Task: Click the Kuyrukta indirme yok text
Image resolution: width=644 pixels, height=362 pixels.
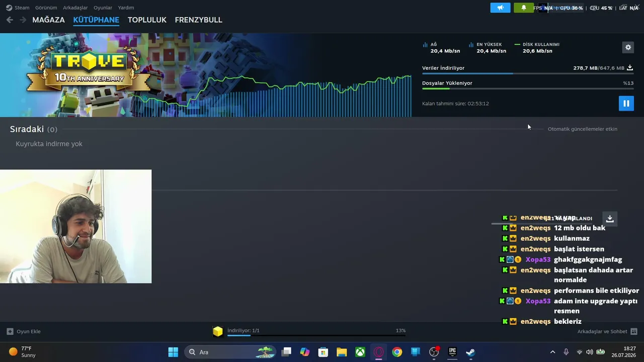Action: pos(49,144)
